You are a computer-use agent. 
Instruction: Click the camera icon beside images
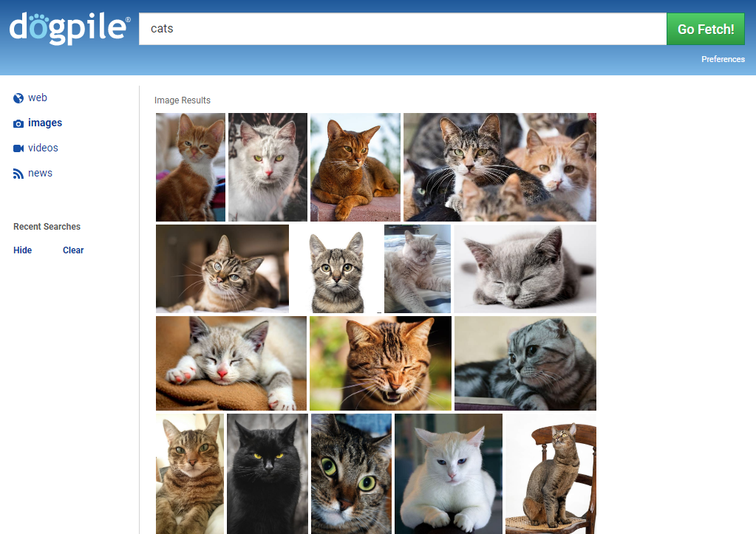point(17,123)
